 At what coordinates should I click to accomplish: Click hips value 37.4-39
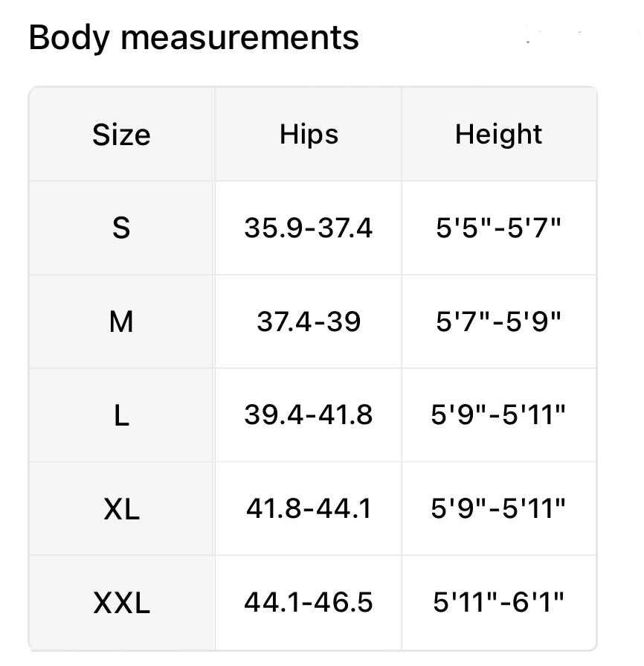click(309, 321)
